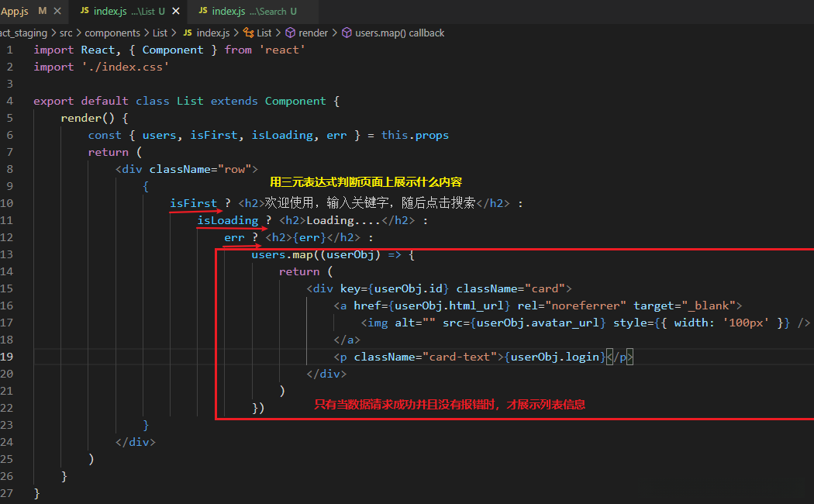Click './index.css' import string
814x504 pixels.
[x=125, y=67]
